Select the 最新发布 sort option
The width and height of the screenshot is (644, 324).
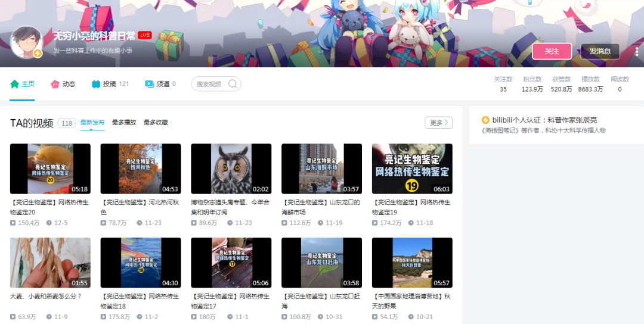coord(92,123)
